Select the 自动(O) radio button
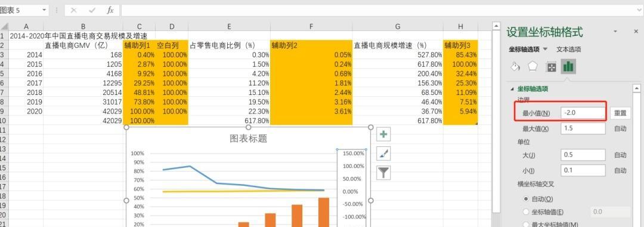The height and width of the screenshot is (227, 644). pyautogui.click(x=526, y=198)
